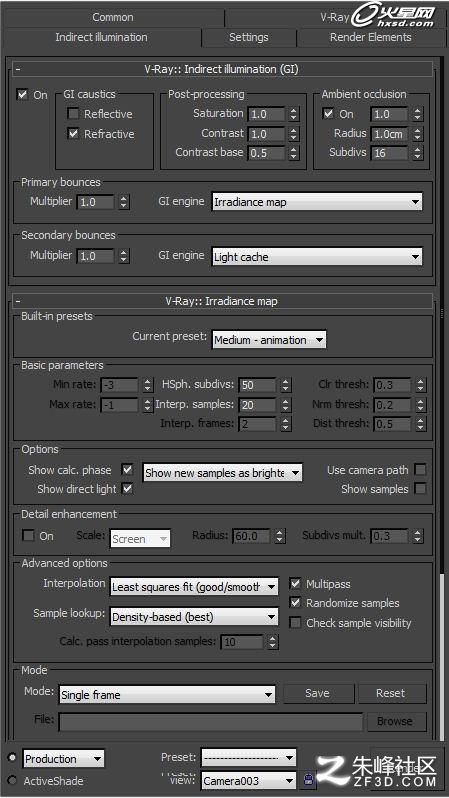Click the Browse file button

[395, 721]
